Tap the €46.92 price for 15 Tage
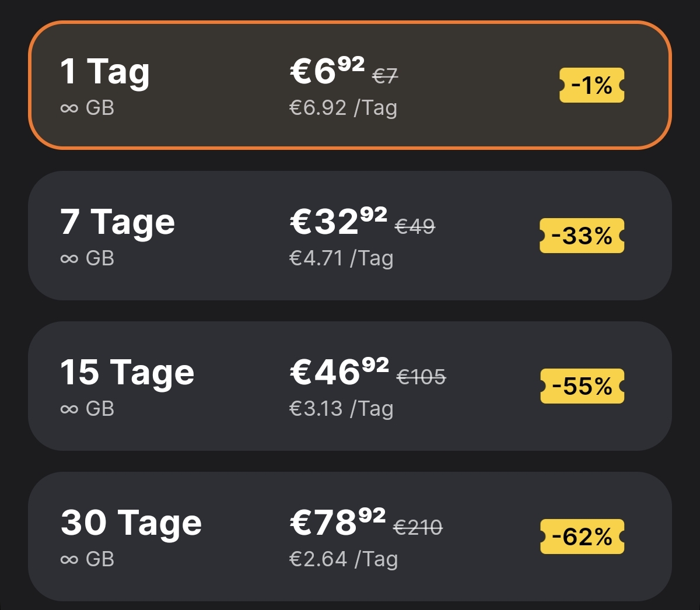 [x=339, y=372]
